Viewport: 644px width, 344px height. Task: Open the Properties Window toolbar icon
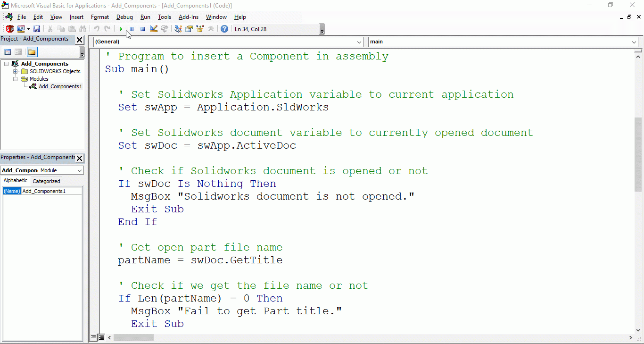[189, 29]
